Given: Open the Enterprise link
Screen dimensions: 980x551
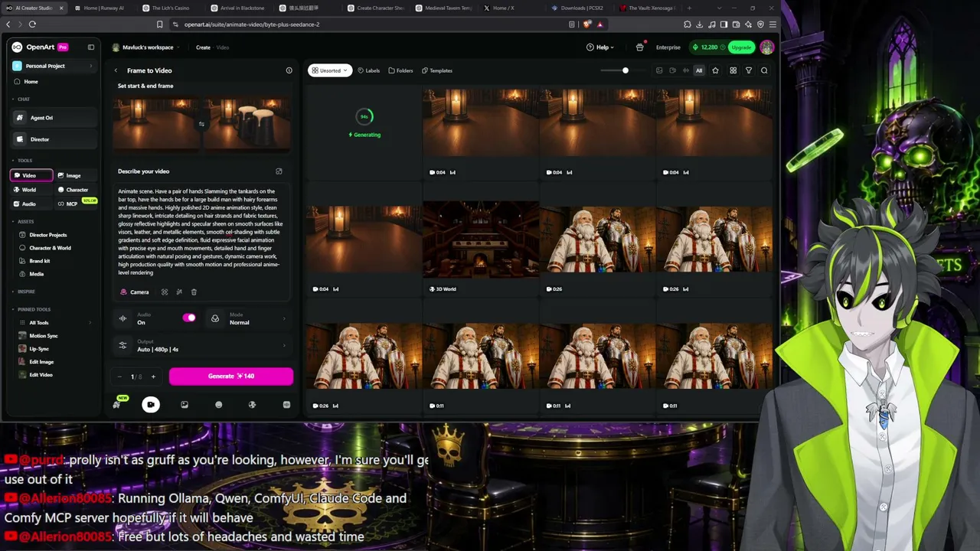Looking at the screenshot, I should (668, 47).
